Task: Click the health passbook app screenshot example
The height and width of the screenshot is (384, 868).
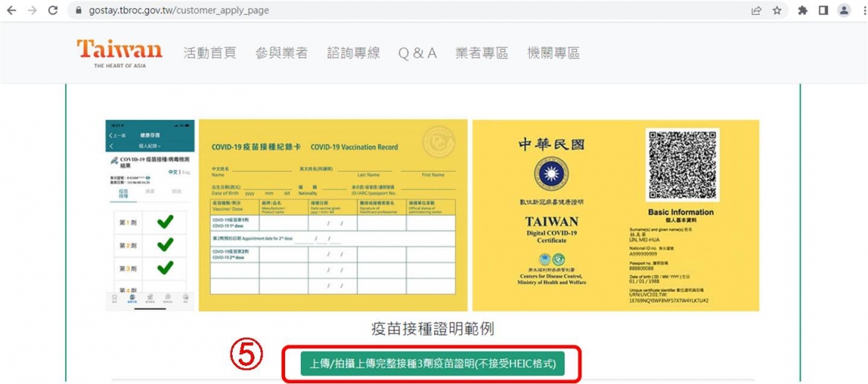Action: 150,215
